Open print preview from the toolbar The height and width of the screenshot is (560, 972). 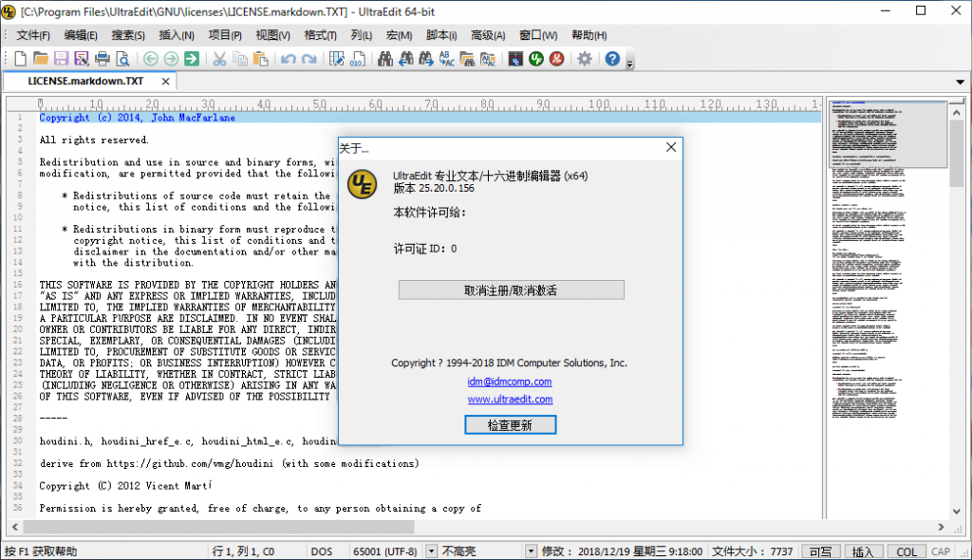[122, 59]
